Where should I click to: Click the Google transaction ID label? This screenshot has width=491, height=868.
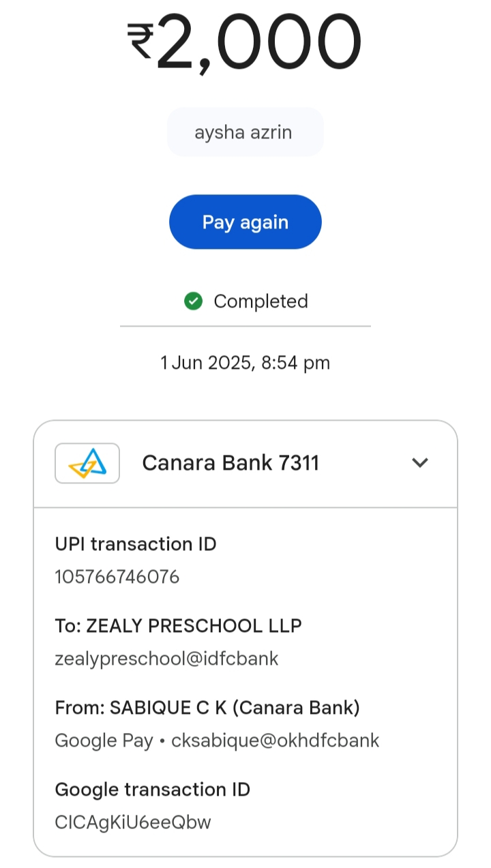(152, 790)
